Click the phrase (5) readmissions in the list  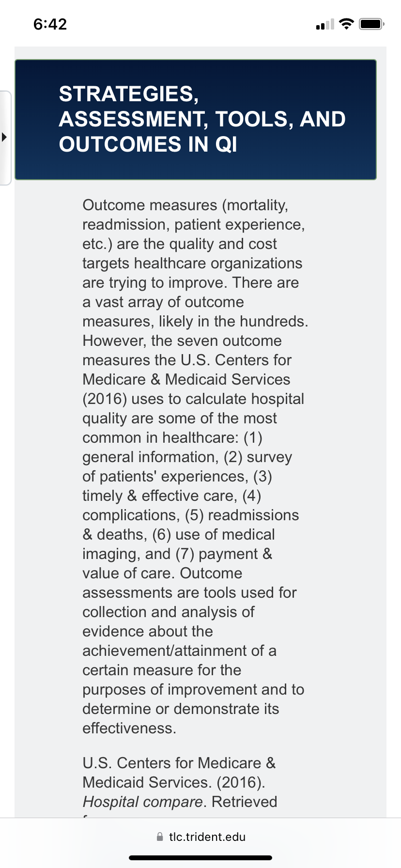[x=242, y=515]
